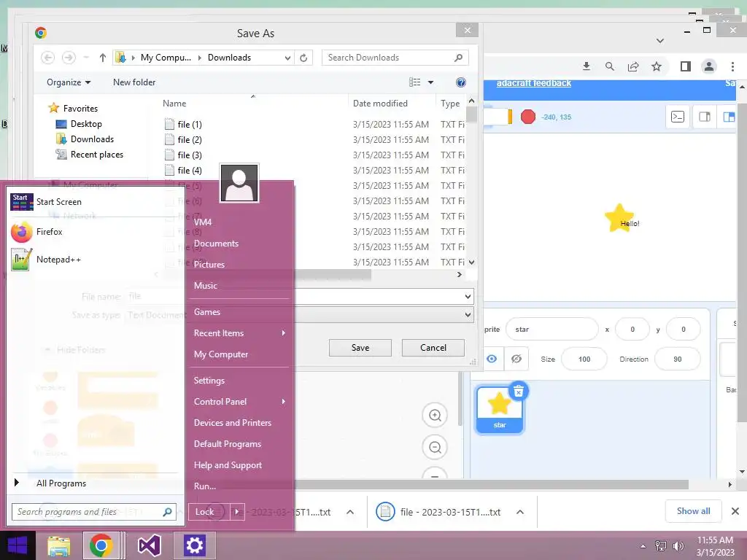The image size is (747, 560).
Task: Open the Chrome profile avatar menu
Action: tap(709, 66)
